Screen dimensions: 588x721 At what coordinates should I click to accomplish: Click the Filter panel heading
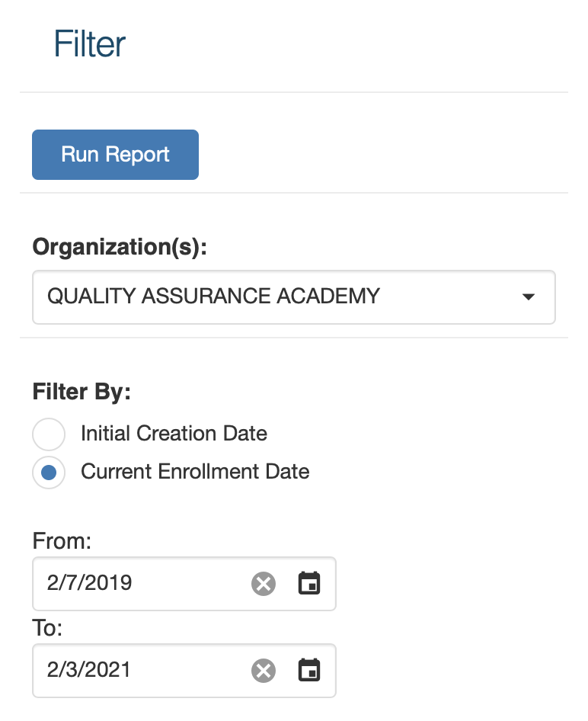[x=89, y=44]
